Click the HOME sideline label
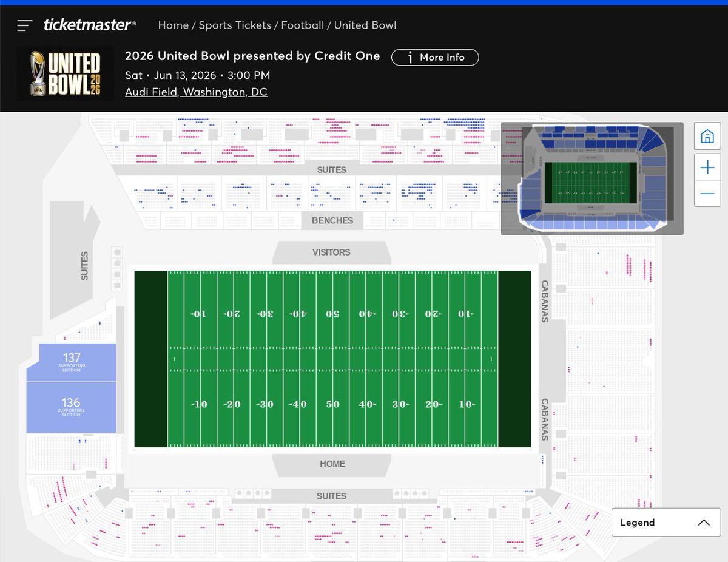The image size is (728, 562). [x=332, y=464]
